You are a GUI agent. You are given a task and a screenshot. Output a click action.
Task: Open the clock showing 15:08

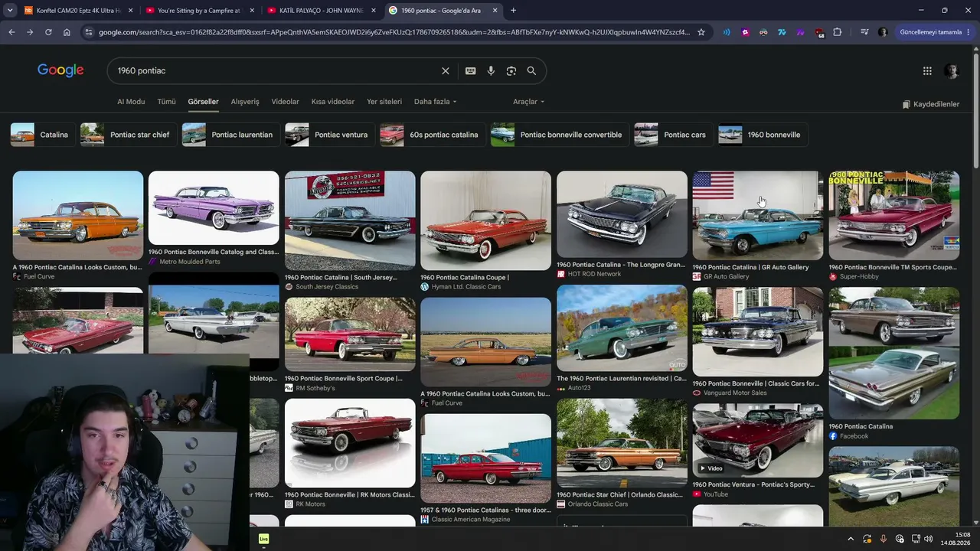click(955, 539)
